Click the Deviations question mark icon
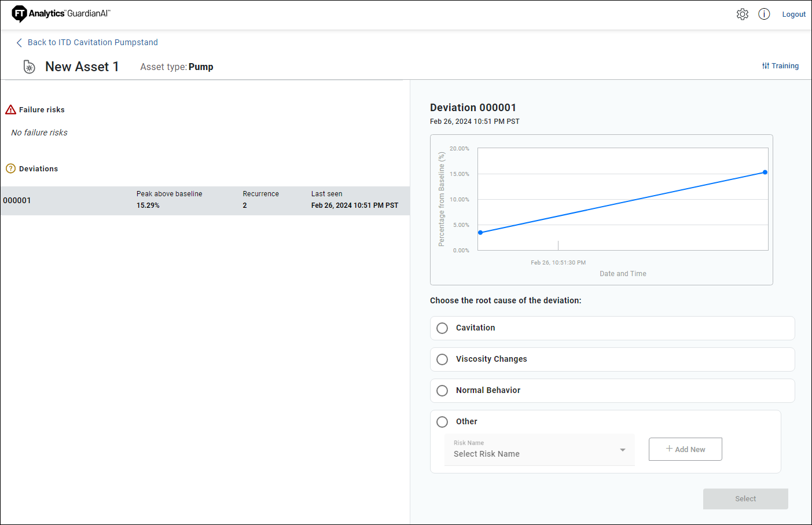This screenshot has width=812, height=525. pos(10,168)
